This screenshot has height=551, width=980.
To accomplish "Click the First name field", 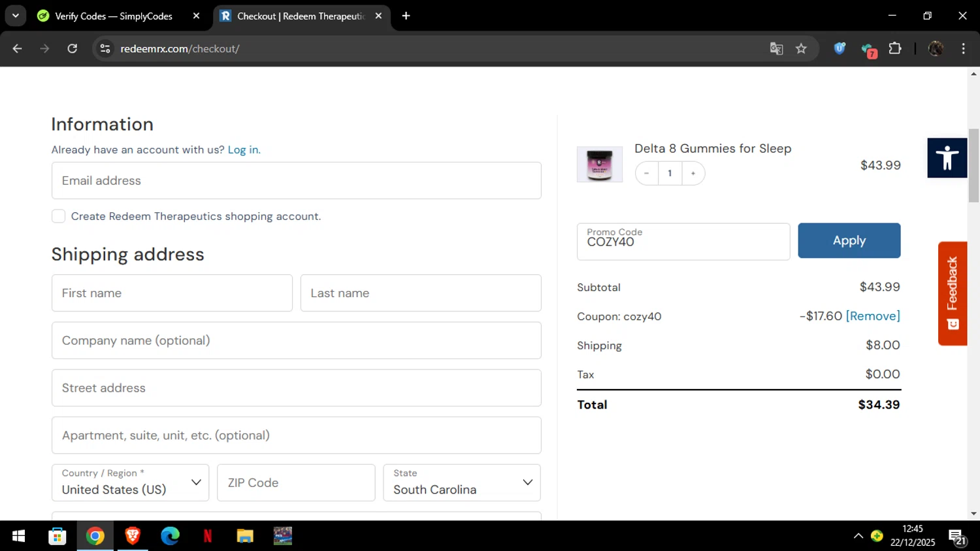I will pos(172,293).
